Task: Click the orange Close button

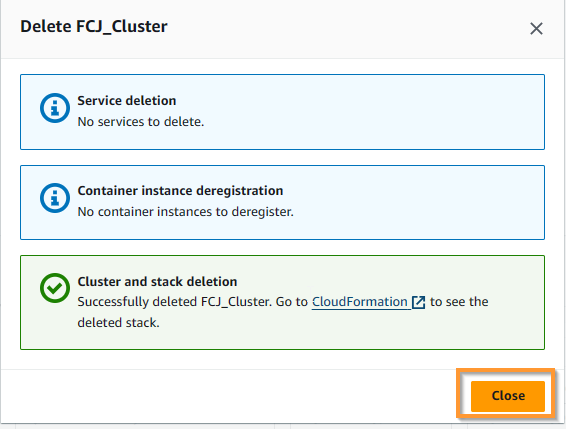Action: 508,396
